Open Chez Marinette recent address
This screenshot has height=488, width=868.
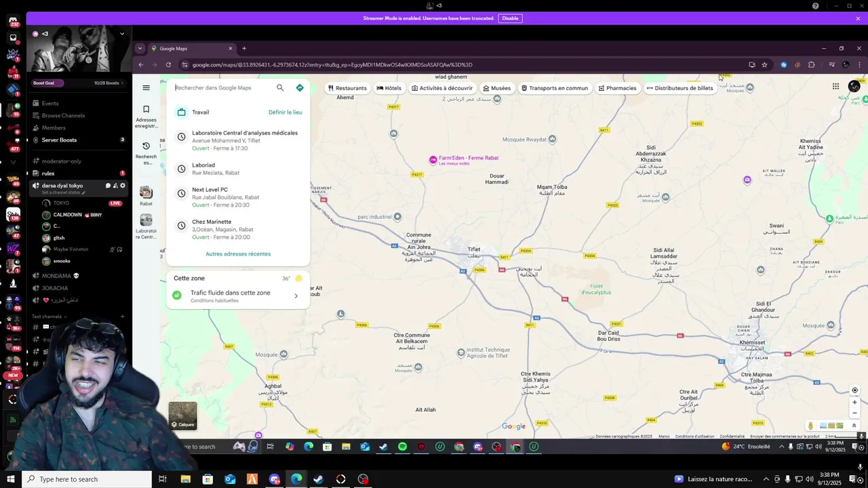tap(238, 229)
